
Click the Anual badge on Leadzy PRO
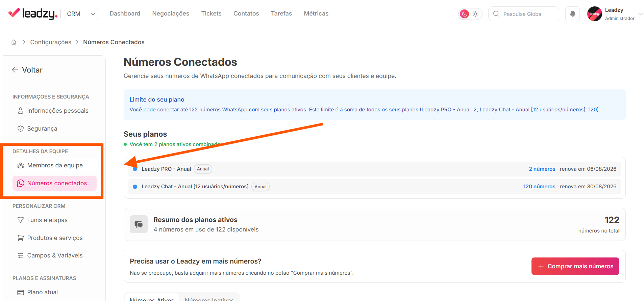[203, 169]
